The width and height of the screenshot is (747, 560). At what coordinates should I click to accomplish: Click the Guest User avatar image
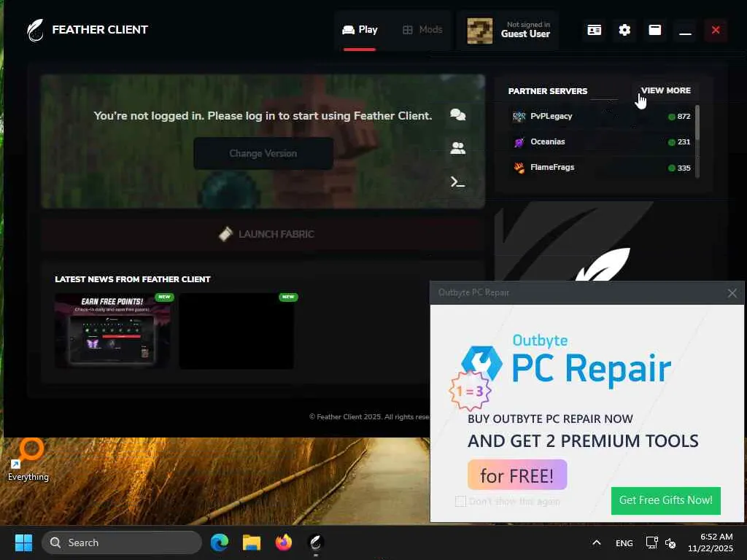click(x=479, y=31)
